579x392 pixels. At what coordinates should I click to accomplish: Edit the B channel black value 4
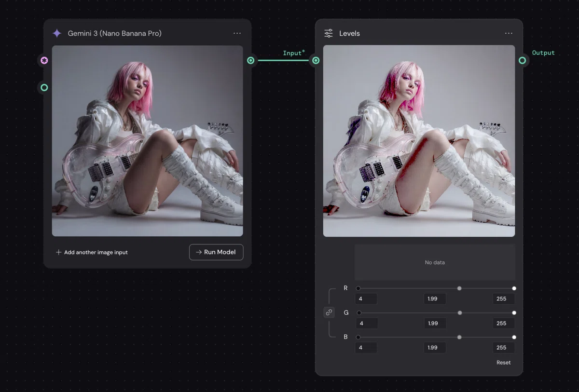click(x=366, y=348)
